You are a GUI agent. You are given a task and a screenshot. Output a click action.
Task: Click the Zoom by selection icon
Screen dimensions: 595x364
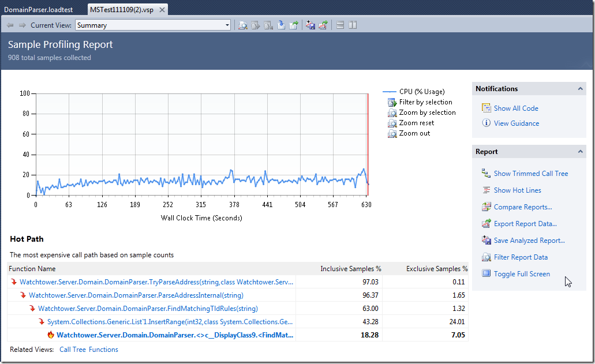(x=392, y=112)
